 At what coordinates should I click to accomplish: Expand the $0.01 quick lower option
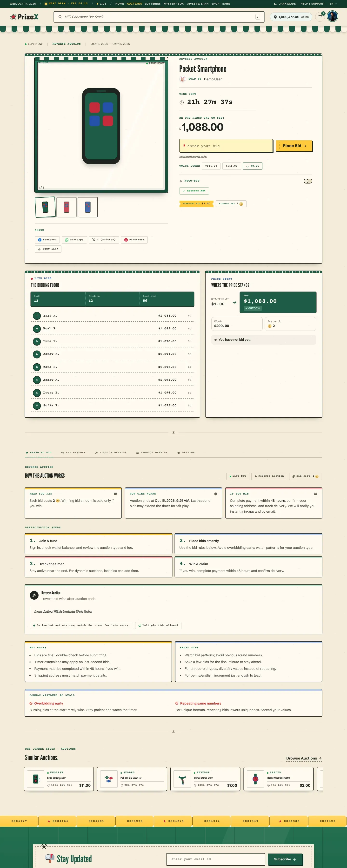[x=252, y=166]
